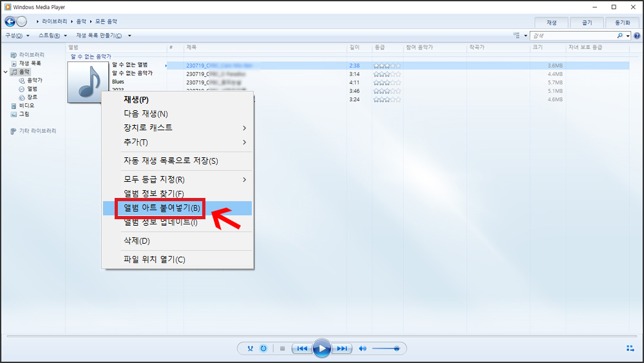Switch to the 굽기 tab
Screen dimensions: 644x363
tap(587, 23)
